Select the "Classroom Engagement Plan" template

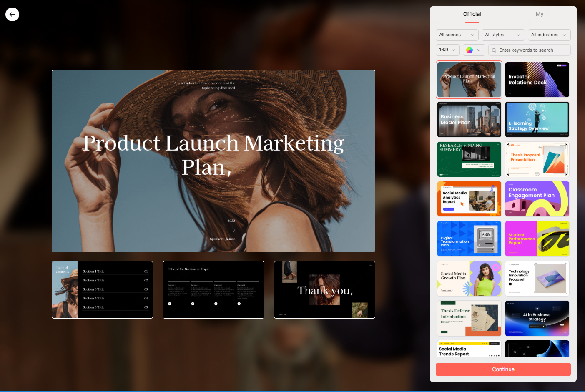tap(537, 199)
